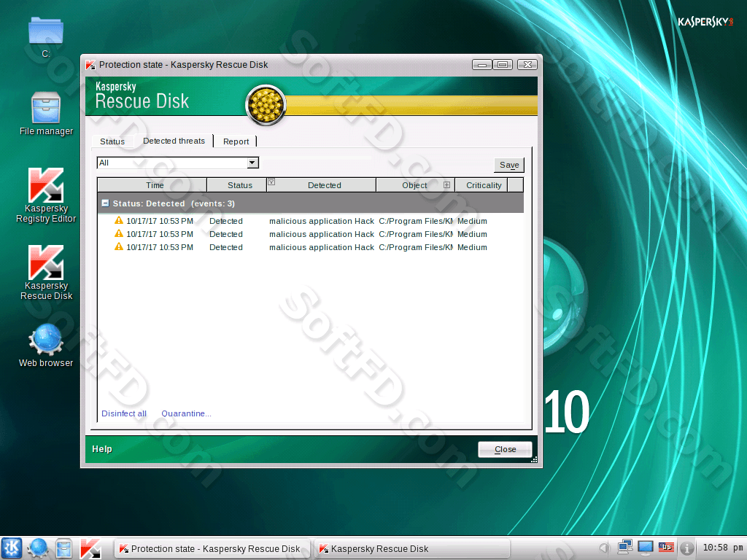The height and width of the screenshot is (560, 747).
Task: Click the display monitor tray icon
Action: [646, 548]
